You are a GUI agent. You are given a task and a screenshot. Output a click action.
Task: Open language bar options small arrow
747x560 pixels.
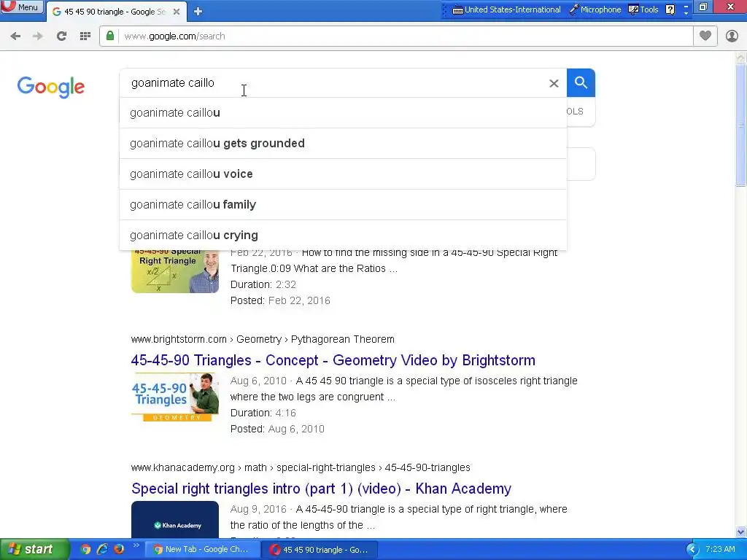686,13
